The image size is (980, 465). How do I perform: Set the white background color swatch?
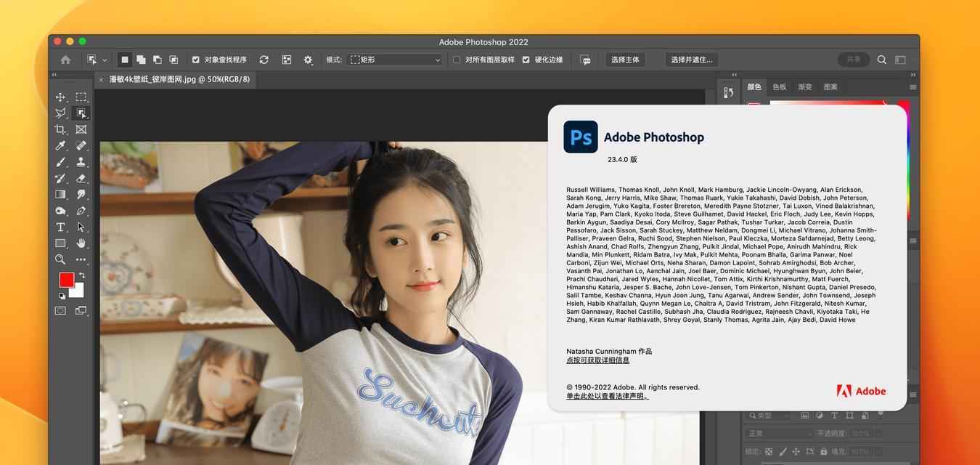[x=77, y=292]
